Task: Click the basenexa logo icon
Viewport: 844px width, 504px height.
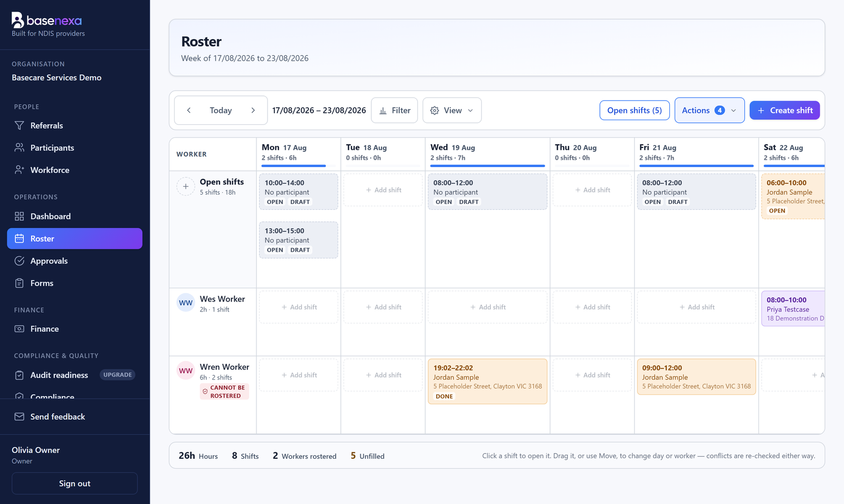Action: pos(18,20)
